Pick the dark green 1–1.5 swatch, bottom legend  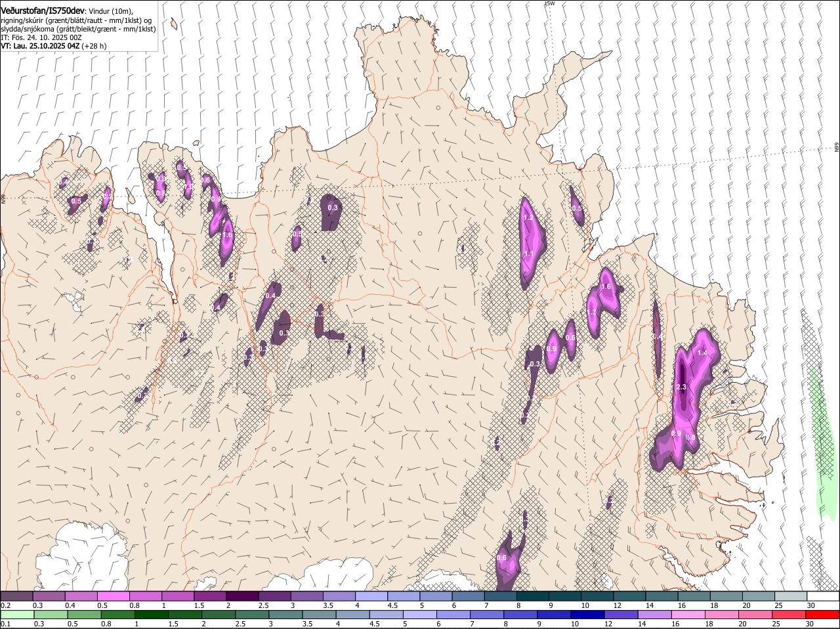tap(151, 615)
